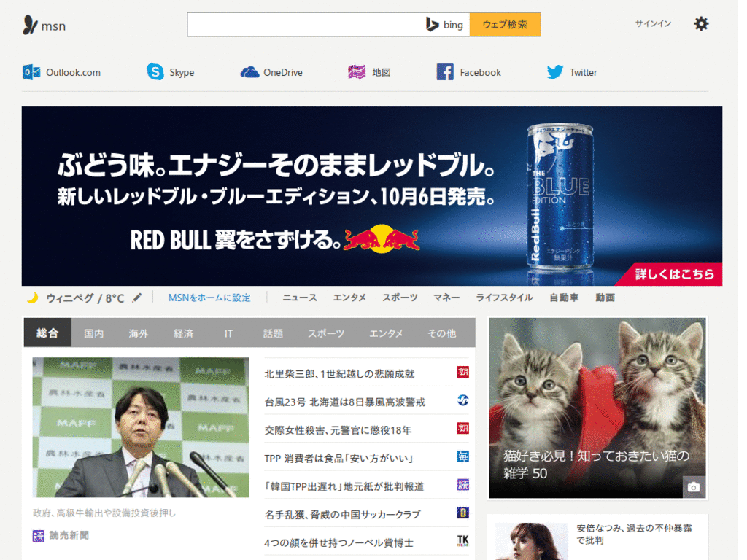The width and height of the screenshot is (747, 560).
Task: Open headline 北里柴三郎、1世紀越しの悲願成就
Action: point(339,374)
